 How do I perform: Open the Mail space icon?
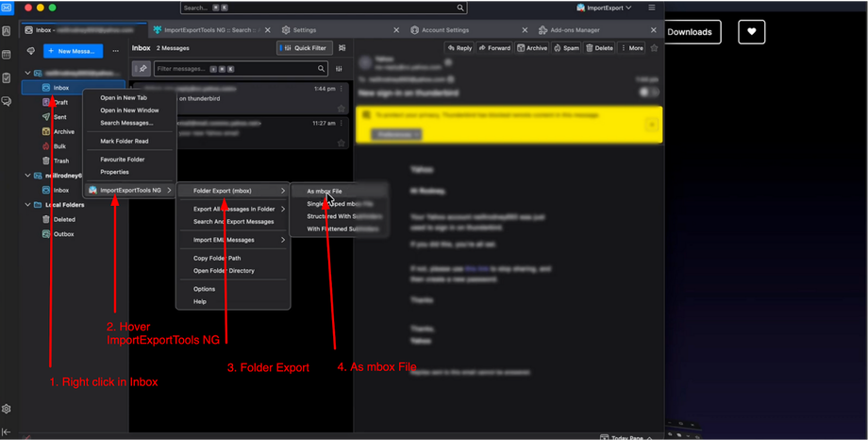pos(7,8)
